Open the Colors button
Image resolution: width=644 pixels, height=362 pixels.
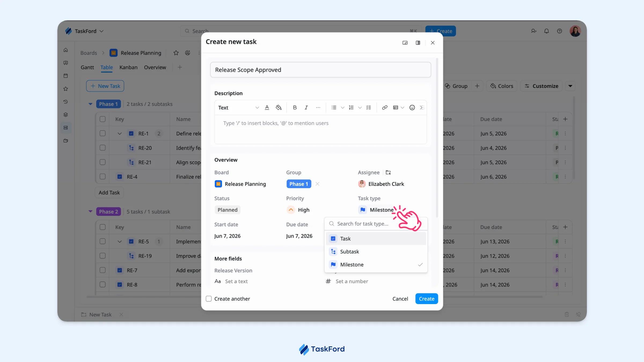[x=502, y=86]
